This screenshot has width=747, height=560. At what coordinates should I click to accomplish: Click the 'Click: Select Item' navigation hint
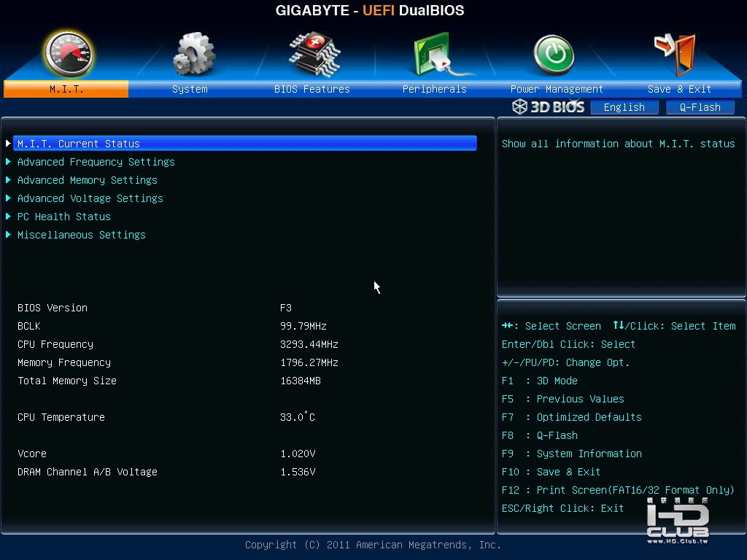[x=674, y=326]
